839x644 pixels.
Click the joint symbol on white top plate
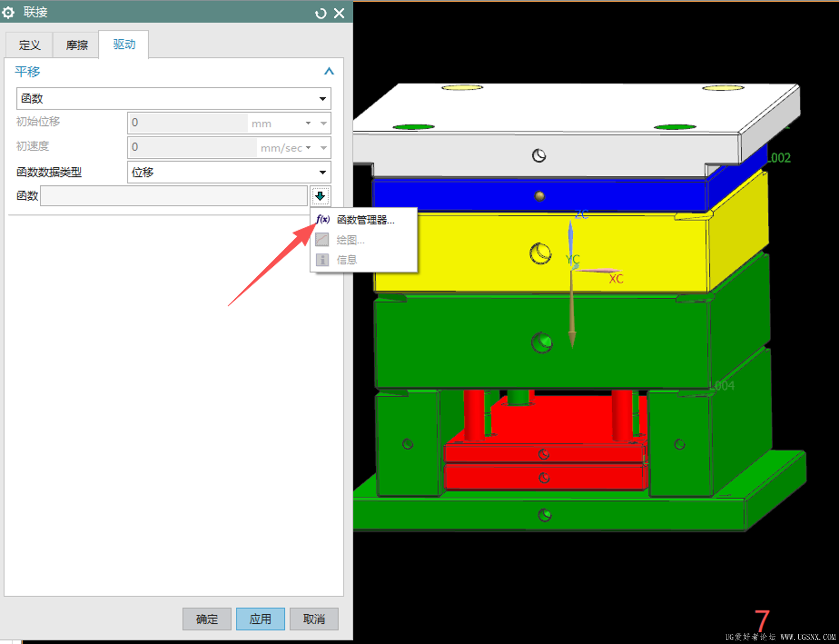[x=539, y=156]
